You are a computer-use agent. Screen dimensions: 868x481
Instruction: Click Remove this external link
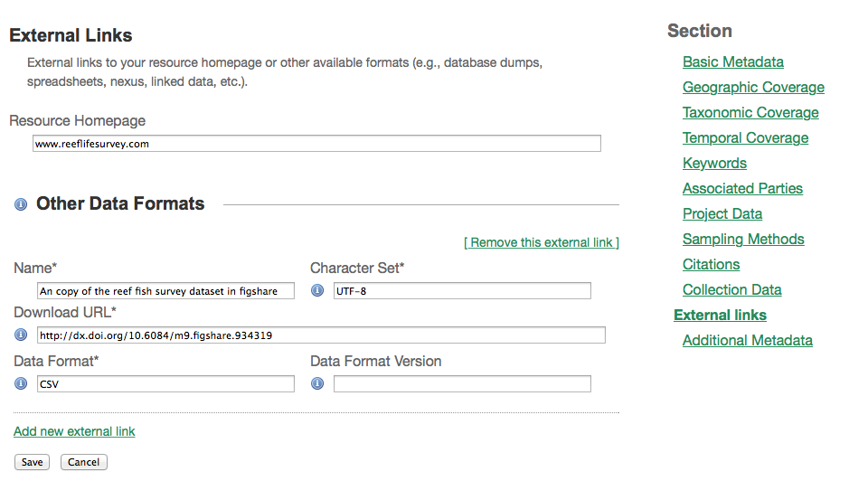click(x=542, y=242)
